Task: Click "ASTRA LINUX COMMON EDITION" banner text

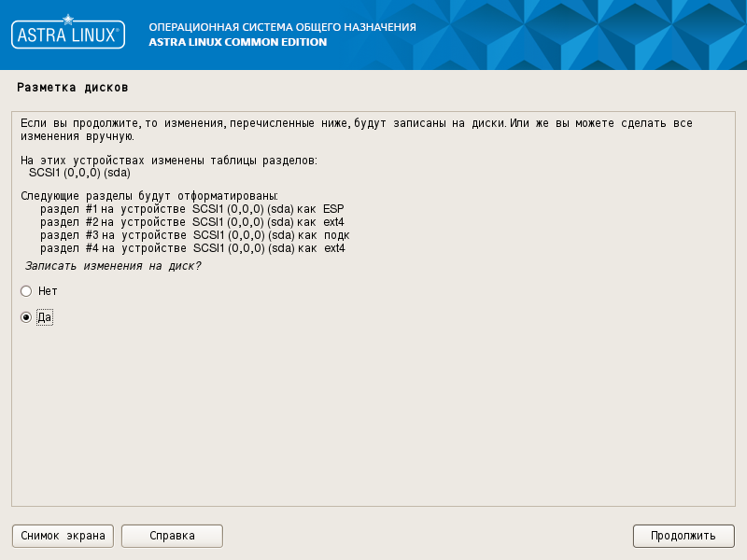Action: (238, 42)
